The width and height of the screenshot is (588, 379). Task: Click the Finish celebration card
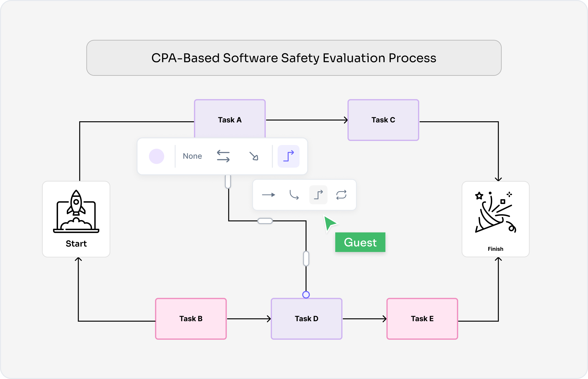(496, 219)
